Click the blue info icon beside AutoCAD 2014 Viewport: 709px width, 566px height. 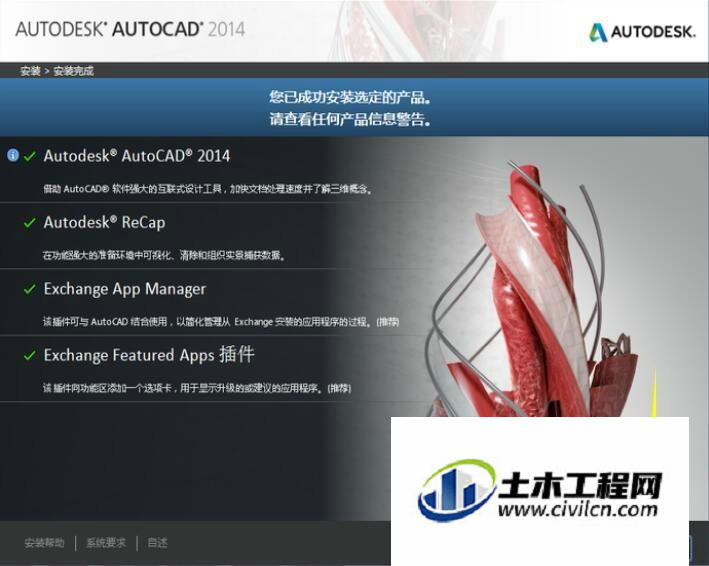[x=13, y=156]
